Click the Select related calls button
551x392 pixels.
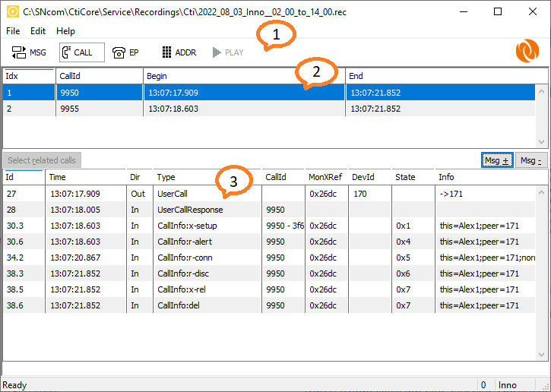coord(42,160)
